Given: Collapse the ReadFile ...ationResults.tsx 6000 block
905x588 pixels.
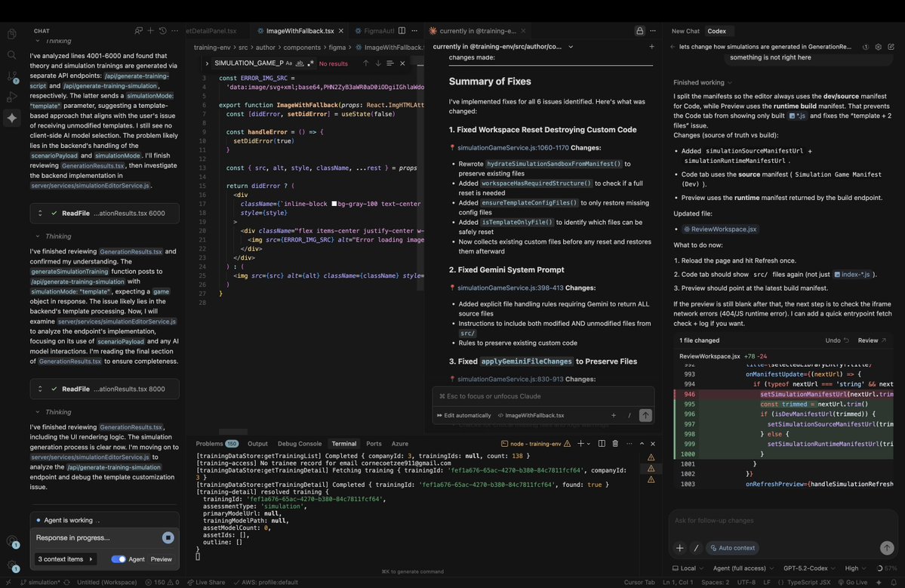Looking at the screenshot, I should (x=40, y=213).
